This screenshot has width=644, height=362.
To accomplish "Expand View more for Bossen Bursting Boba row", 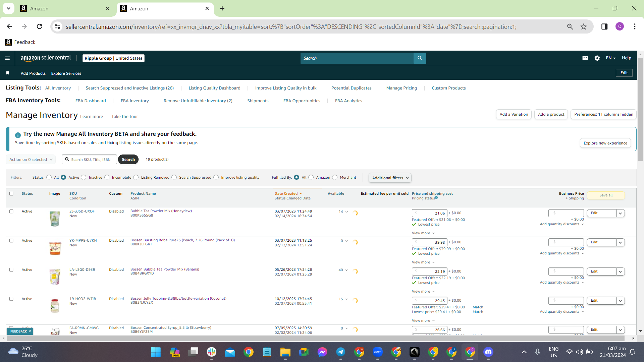I will [423, 262].
